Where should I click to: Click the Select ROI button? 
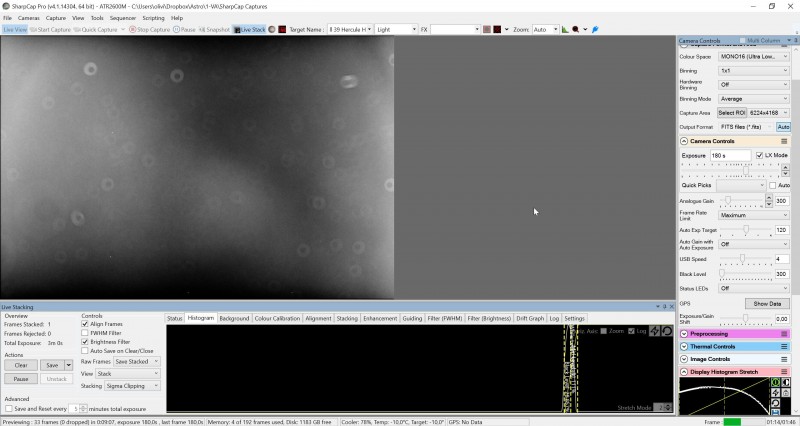point(732,113)
